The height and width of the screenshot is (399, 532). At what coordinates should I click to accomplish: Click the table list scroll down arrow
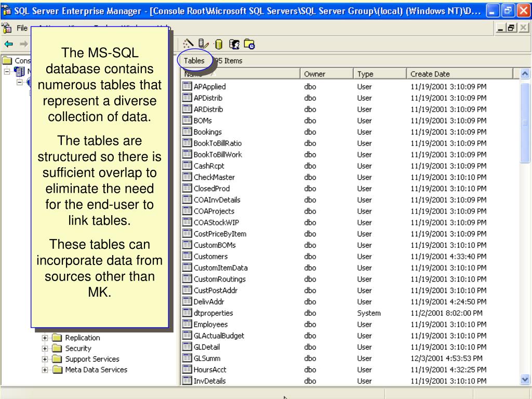point(525,379)
